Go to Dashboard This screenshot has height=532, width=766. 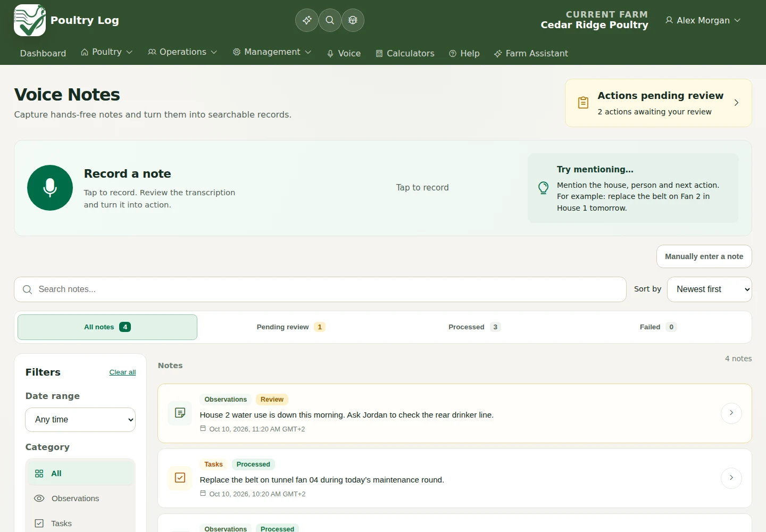point(43,53)
